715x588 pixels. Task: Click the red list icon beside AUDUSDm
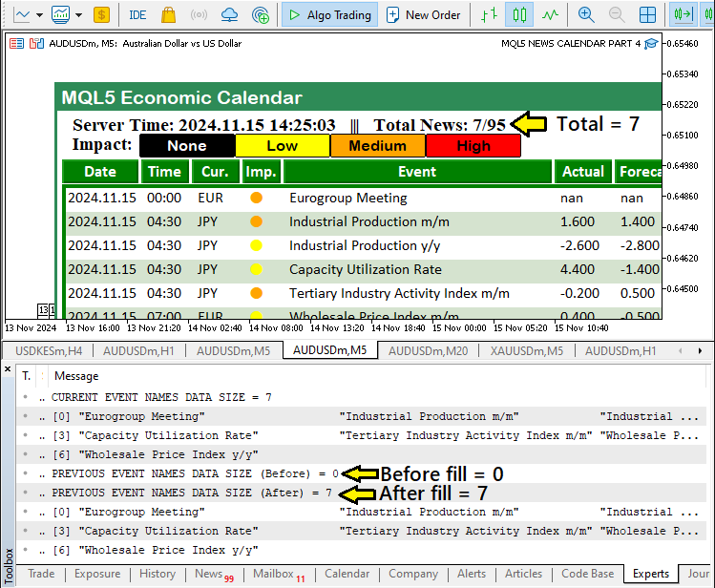coord(17,44)
